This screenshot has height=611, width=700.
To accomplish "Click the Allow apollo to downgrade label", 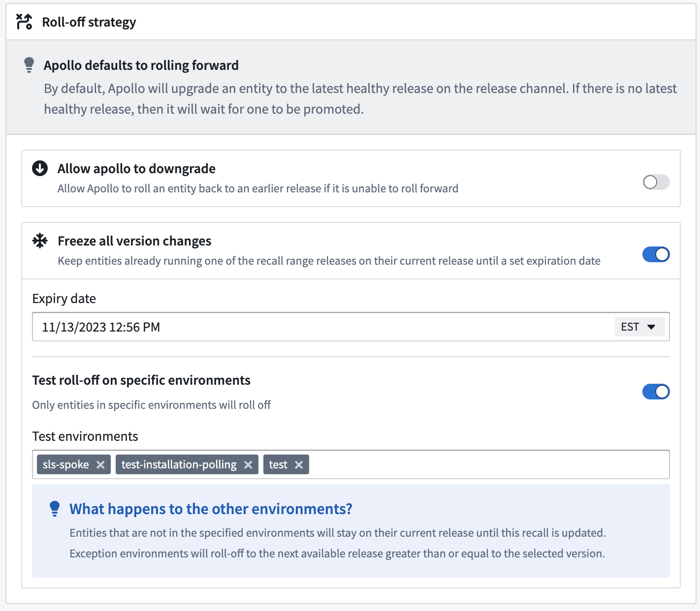I will (x=136, y=169).
